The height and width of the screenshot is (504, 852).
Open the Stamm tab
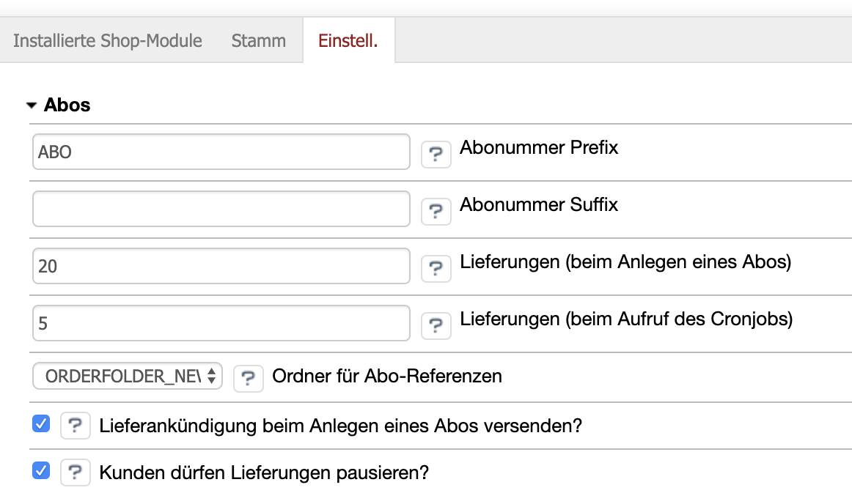click(259, 40)
